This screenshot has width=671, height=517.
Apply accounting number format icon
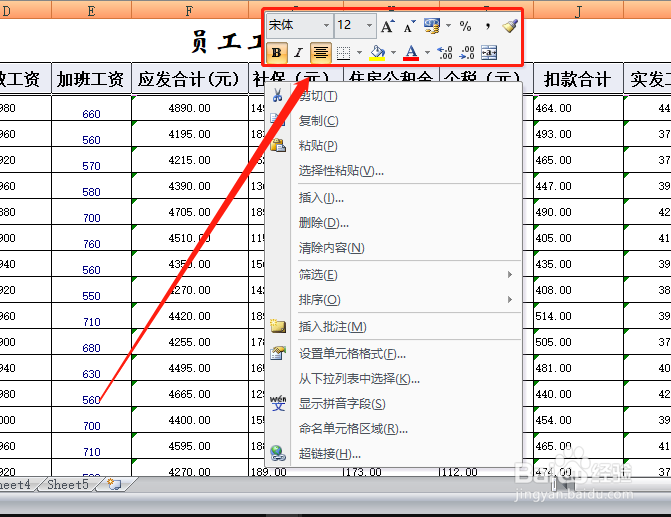tap(432, 26)
